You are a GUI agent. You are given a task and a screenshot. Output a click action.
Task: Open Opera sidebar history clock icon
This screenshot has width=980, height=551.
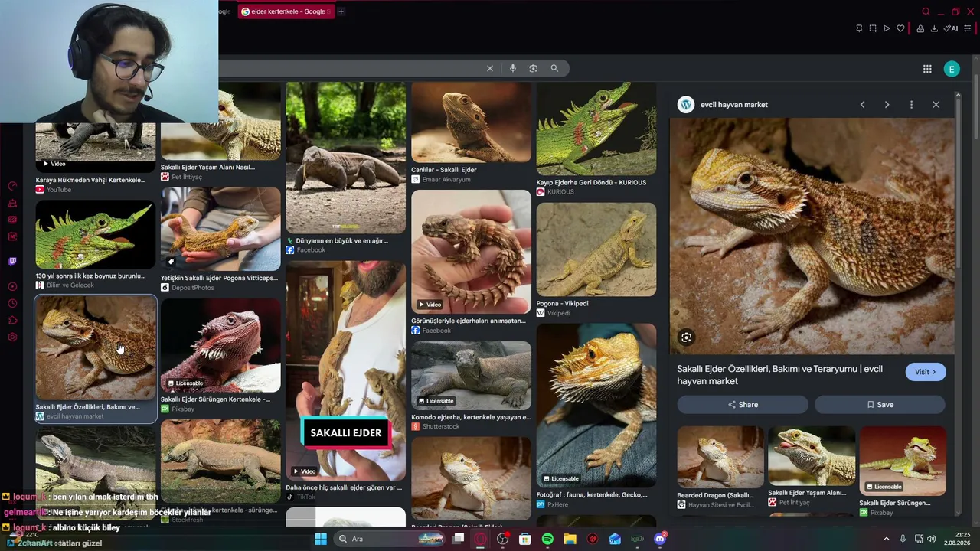12,303
